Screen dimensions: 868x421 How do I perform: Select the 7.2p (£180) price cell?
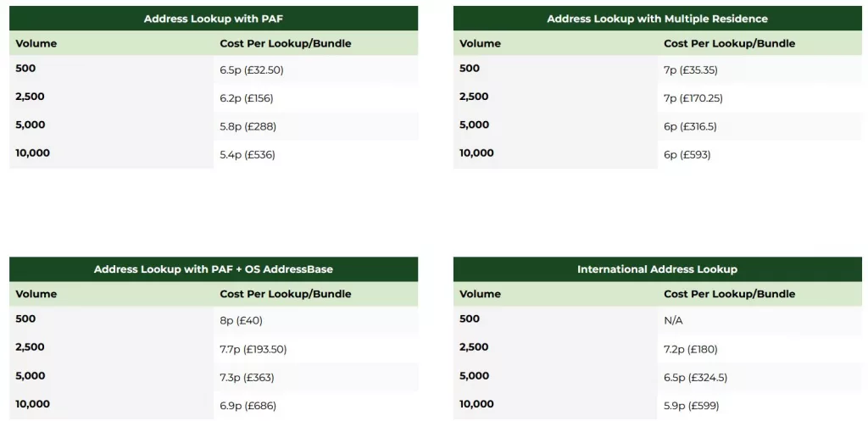click(691, 349)
